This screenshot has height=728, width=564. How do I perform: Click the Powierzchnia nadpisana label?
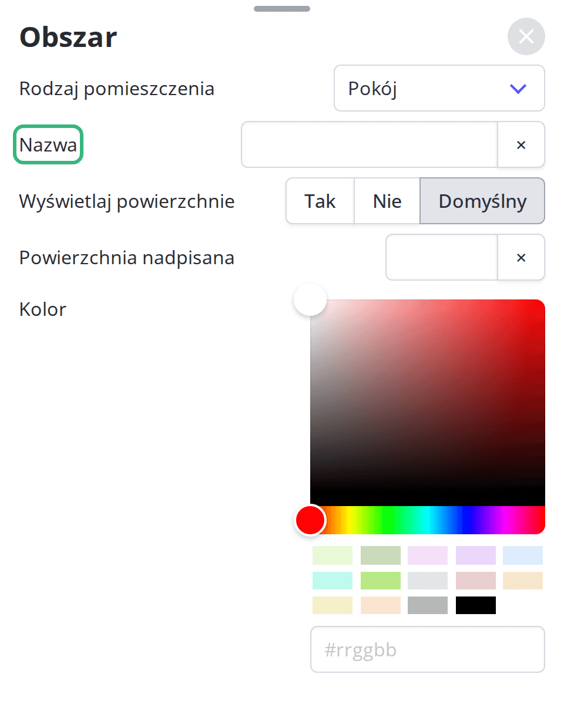(x=127, y=258)
